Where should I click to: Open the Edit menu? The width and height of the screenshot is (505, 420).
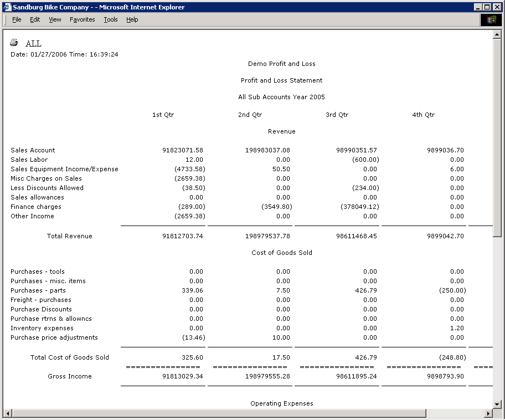click(x=35, y=19)
